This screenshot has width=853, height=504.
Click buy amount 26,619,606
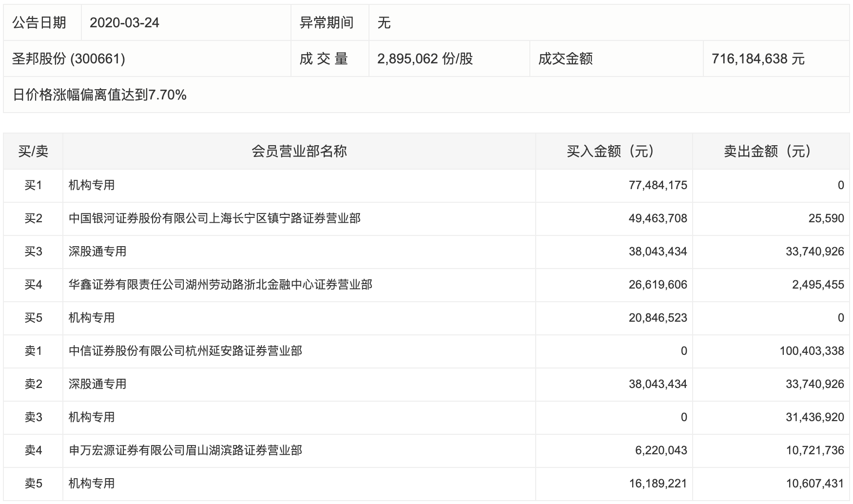pos(658,285)
